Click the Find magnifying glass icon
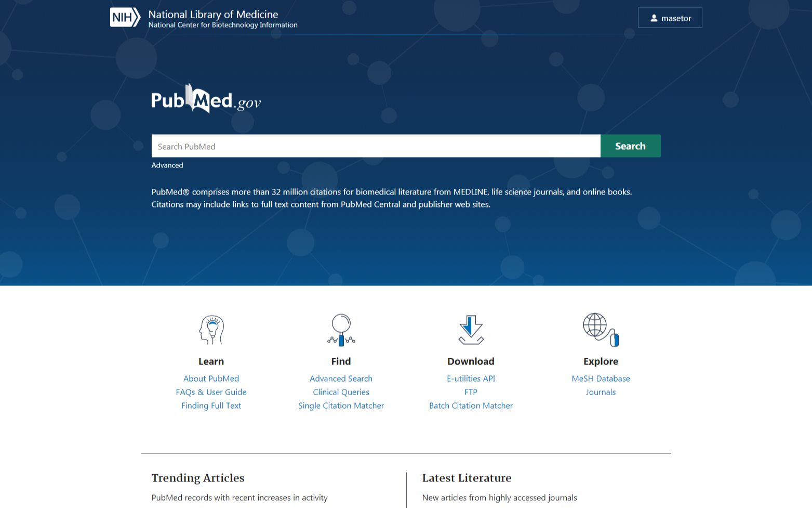The width and height of the screenshot is (812, 508). pos(341,330)
